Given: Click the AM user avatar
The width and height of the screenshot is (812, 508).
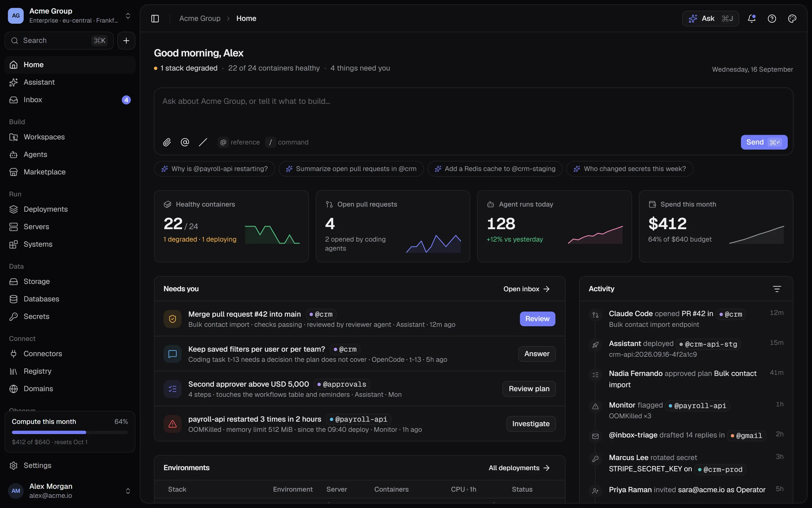Looking at the screenshot, I should point(16,491).
